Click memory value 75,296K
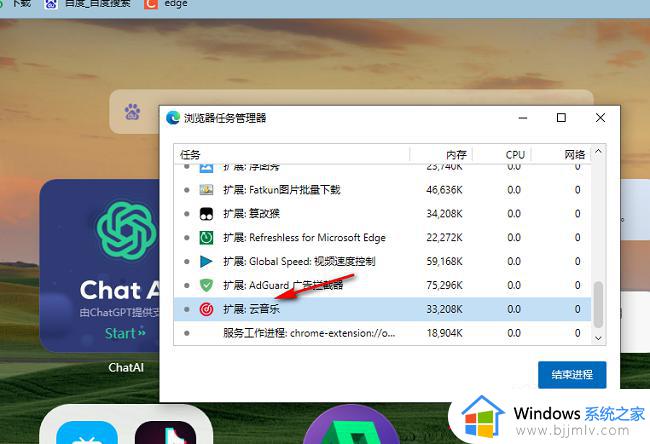This screenshot has height=444, width=650. 444,285
